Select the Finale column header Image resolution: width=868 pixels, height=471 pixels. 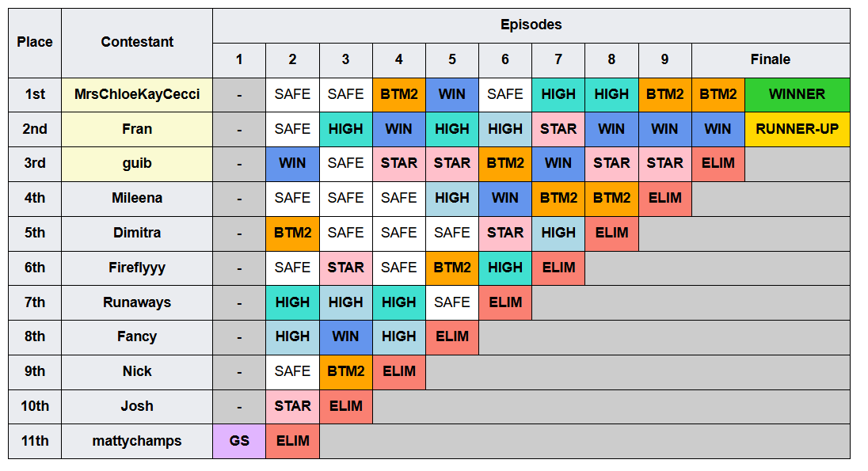pyautogui.click(x=771, y=60)
